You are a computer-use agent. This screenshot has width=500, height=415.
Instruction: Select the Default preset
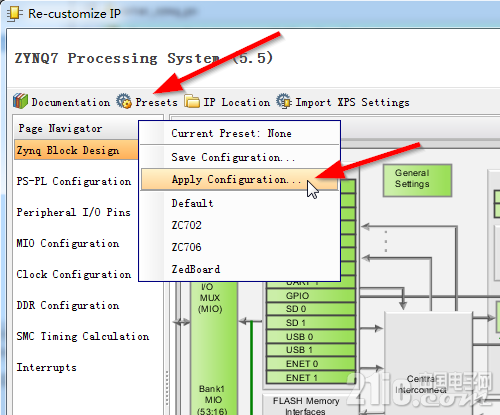tap(240, 203)
